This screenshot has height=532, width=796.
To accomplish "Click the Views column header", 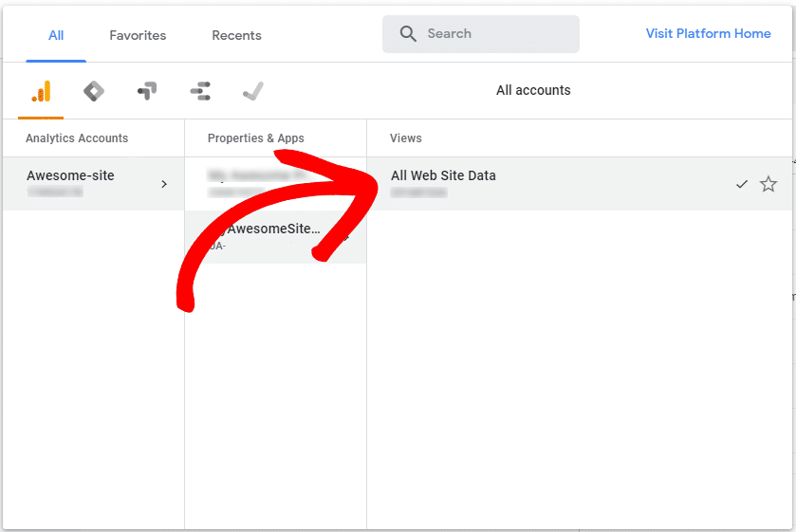I will (406, 138).
